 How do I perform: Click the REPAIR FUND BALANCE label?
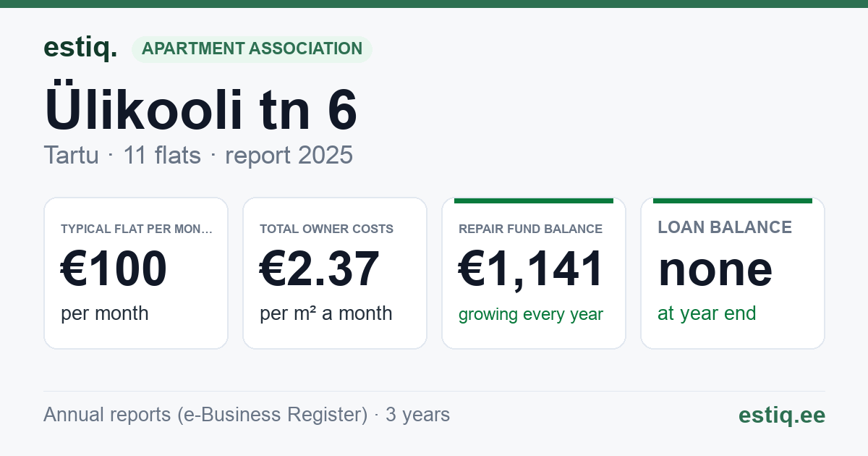pos(531,229)
